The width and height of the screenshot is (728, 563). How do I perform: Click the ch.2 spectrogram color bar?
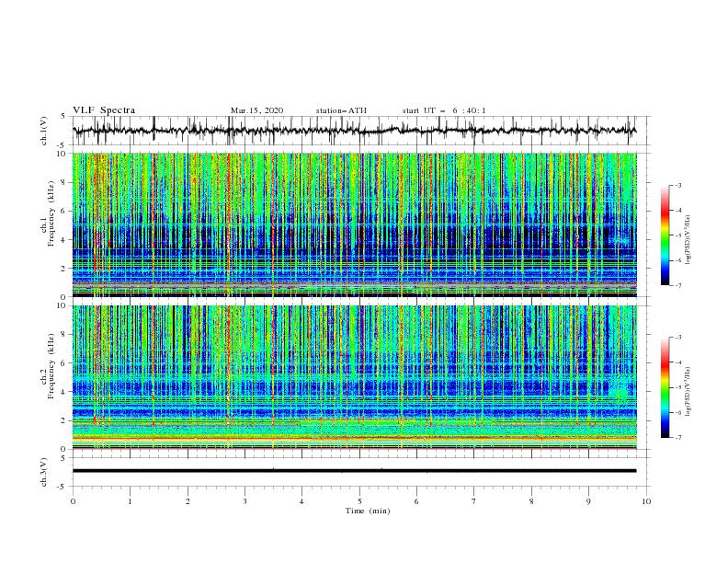pos(665,387)
